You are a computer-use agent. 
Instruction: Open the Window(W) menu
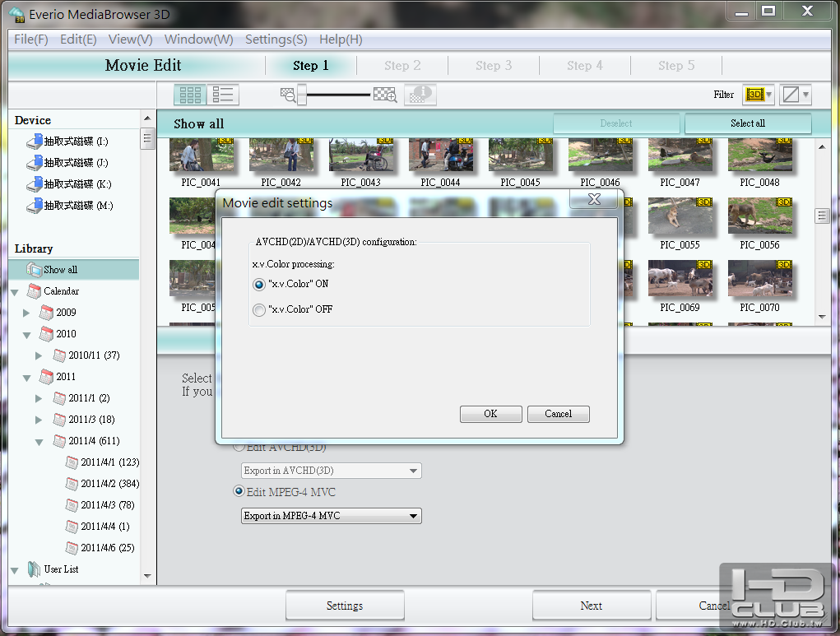pos(199,39)
